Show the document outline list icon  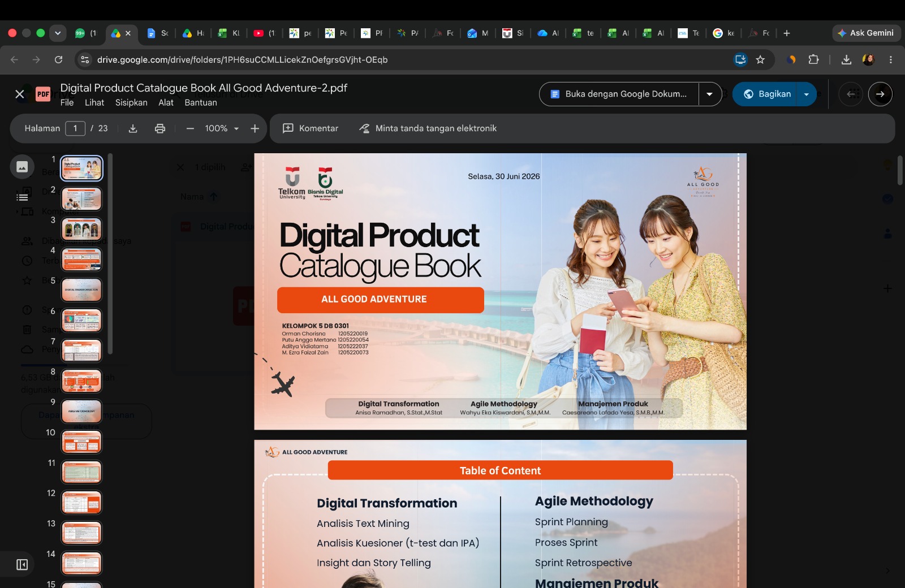pyautogui.click(x=22, y=197)
